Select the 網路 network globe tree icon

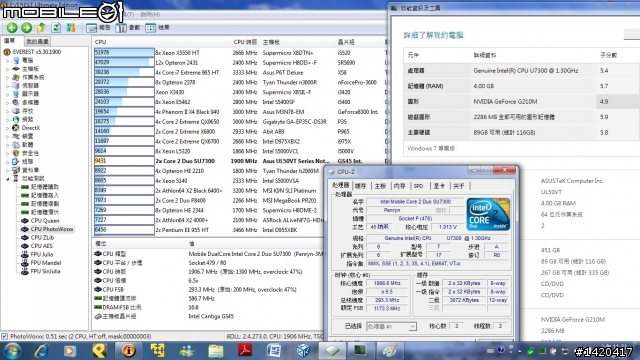(16, 119)
